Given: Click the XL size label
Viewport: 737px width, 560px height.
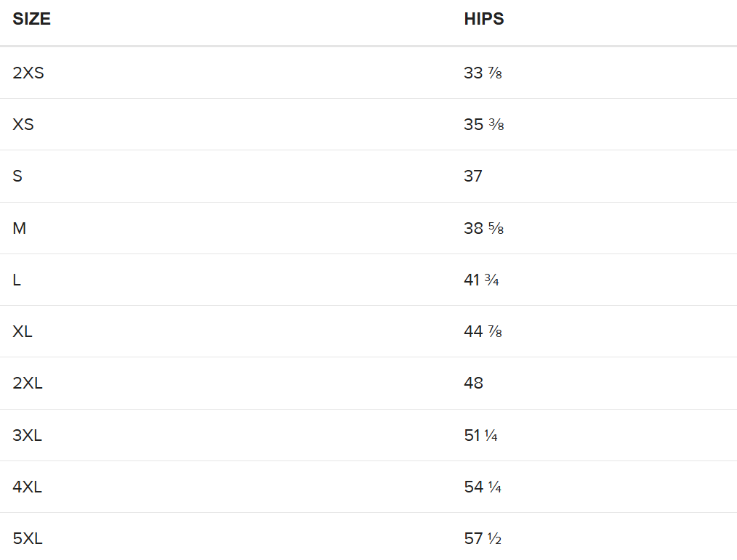Looking at the screenshot, I should click(x=23, y=331).
